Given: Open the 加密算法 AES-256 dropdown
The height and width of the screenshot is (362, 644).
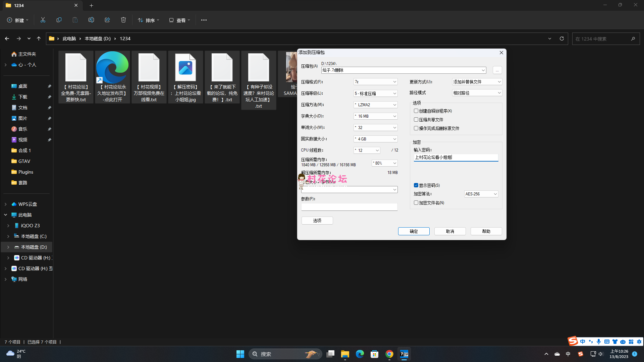Looking at the screenshot, I should pyautogui.click(x=481, y=194).
